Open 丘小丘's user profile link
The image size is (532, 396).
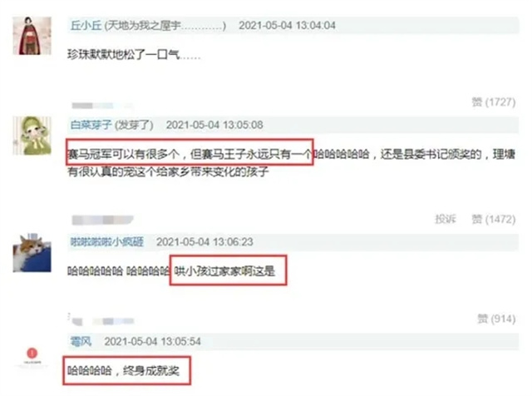pyautogui.click(x=86, y=26)
